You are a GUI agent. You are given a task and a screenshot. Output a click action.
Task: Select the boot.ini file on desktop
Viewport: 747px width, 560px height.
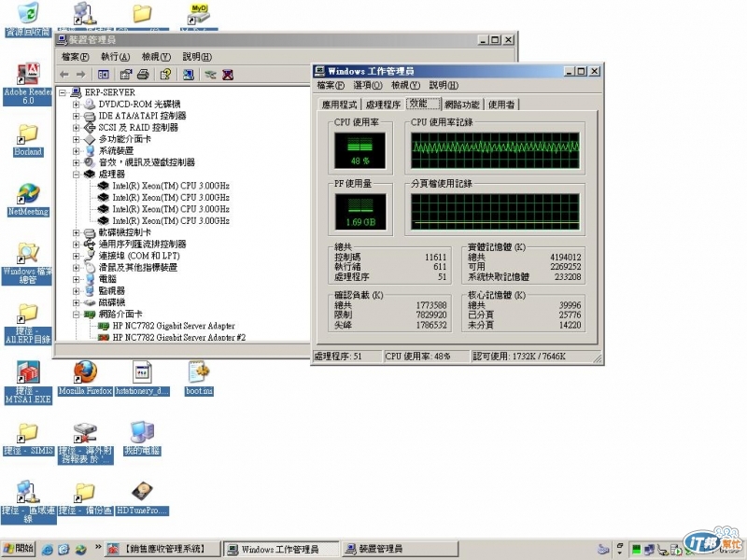199,379
